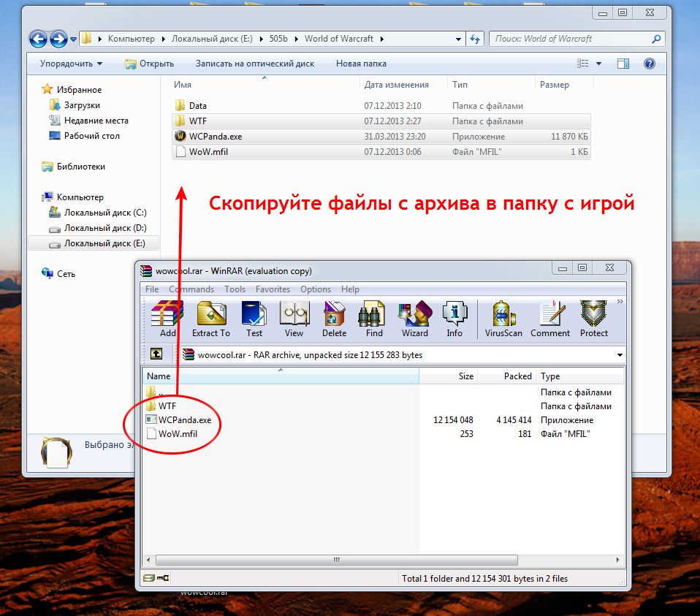Screen dimensions: 700x616
Task: Click the search World of Warcraft field
Action: [577, 39]
